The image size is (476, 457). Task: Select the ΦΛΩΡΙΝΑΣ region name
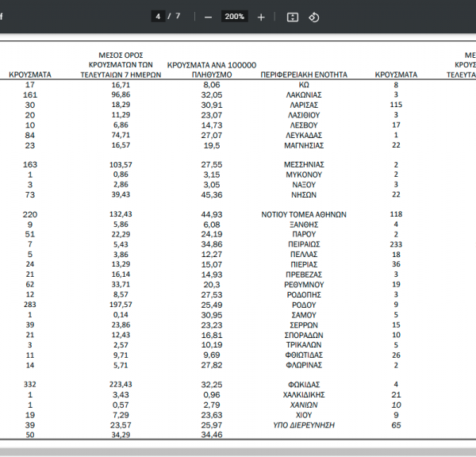[x=304, y=365]
